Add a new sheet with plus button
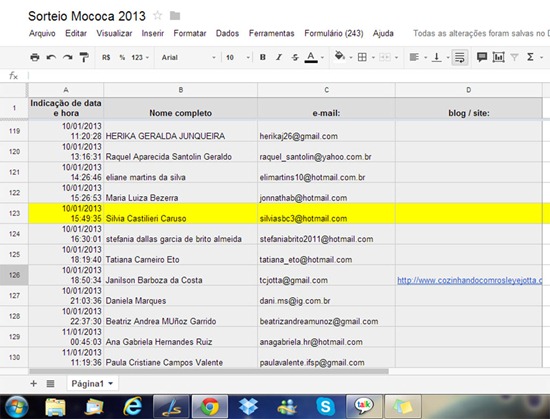The image size is (550, 419). pyautogui.click(x=34, y=384)
